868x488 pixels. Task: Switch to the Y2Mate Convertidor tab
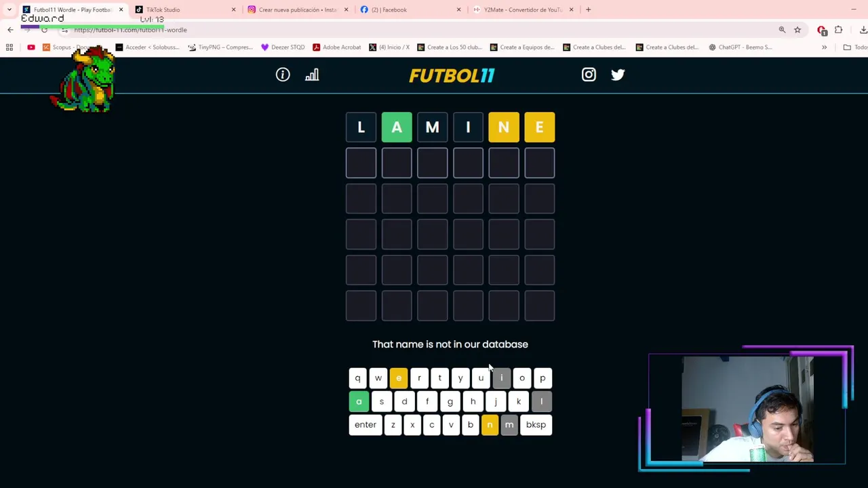[522, 9]
